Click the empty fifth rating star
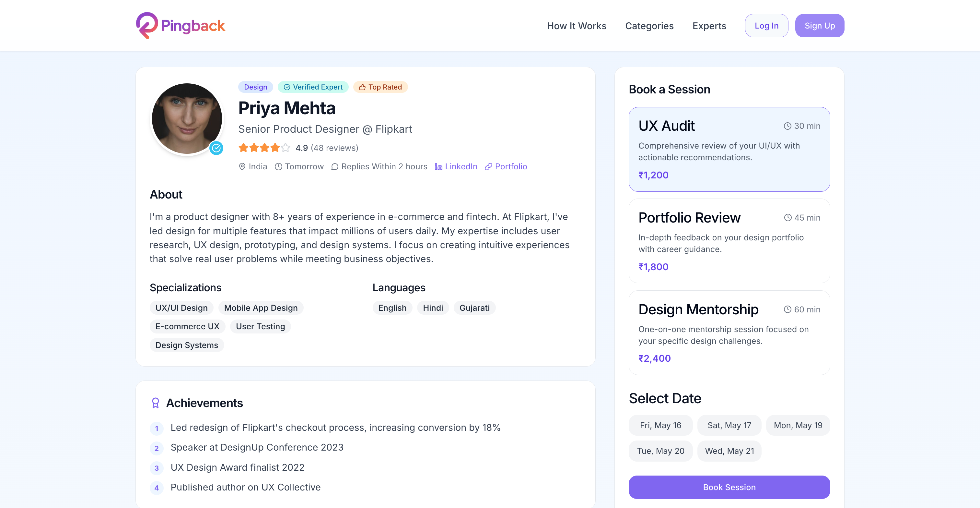The height and width of the screenshot is (508, 980). (285, 148)
